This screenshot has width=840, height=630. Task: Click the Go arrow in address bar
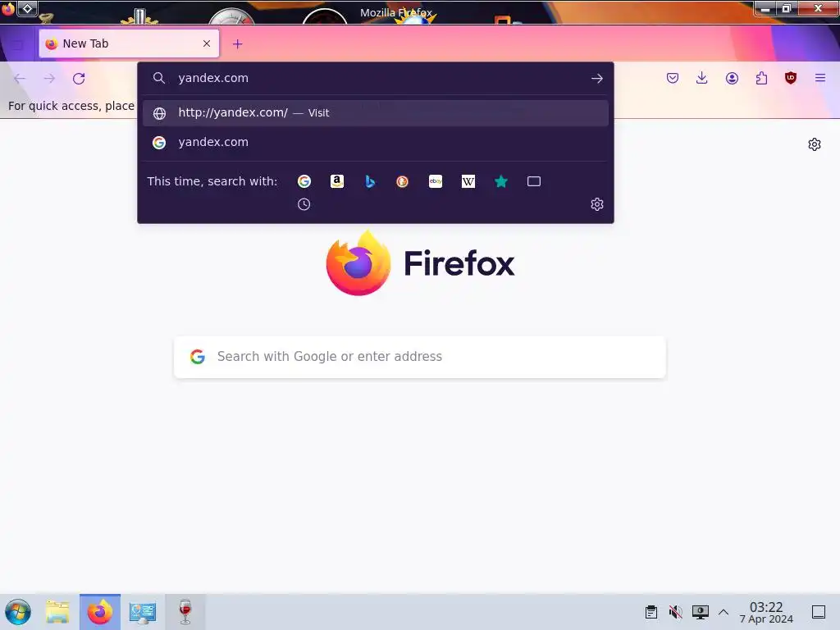[x=597, y=79]
